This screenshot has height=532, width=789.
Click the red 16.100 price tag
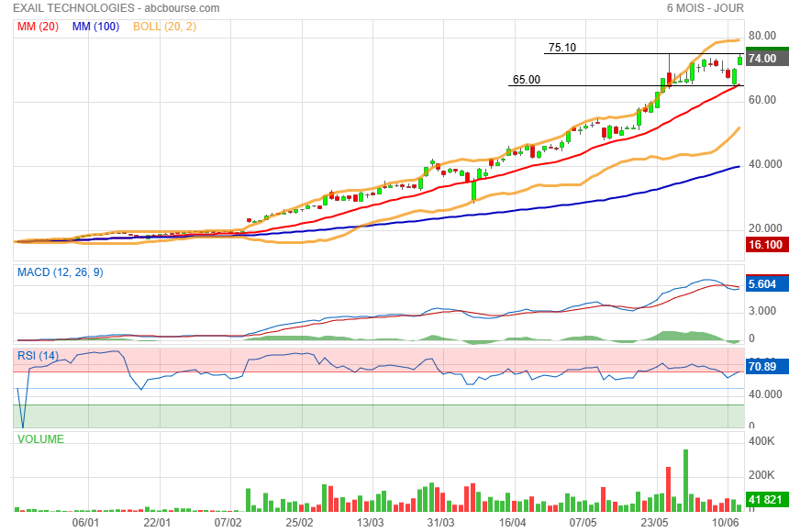(767, 245)
